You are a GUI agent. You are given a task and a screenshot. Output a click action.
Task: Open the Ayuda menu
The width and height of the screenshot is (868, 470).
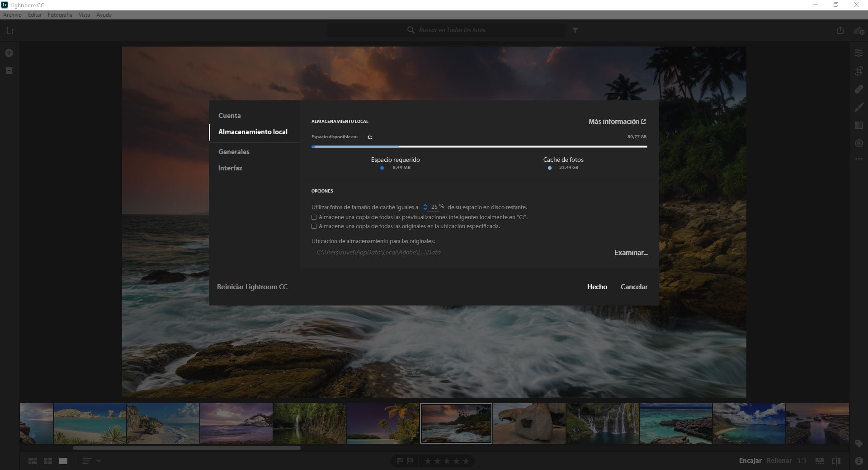[104, 15]
